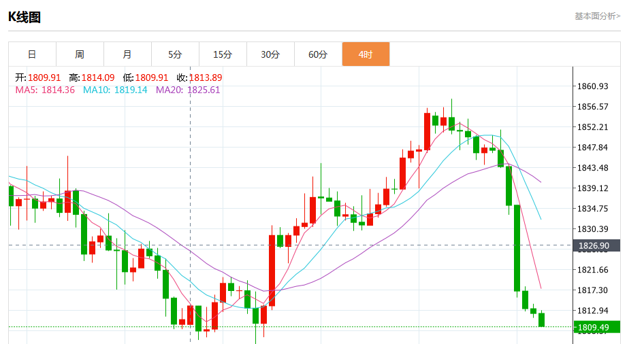Screen dimensions: 644x344
Task: Open the 月 monthly chart tab
Action: click(127, 54)
